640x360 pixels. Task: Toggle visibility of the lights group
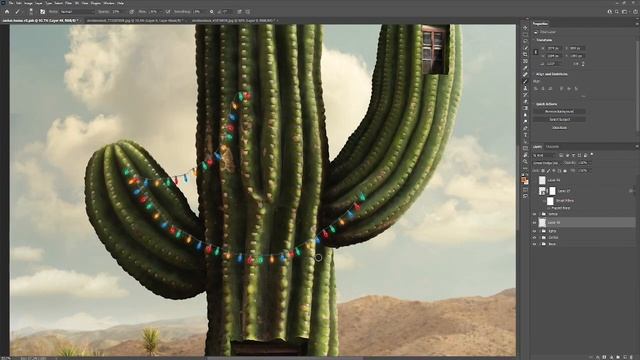tap(535, 231)
